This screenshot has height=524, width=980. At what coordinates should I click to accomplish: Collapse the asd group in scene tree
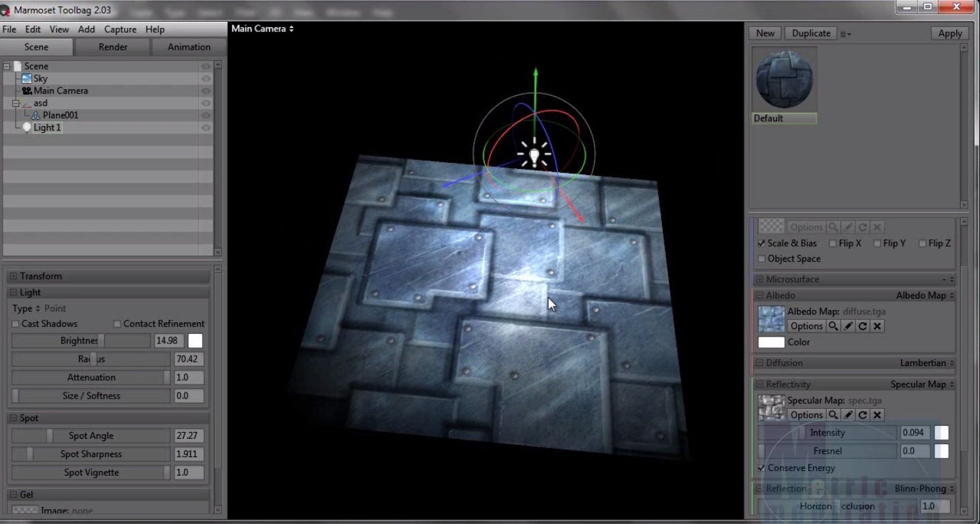[15, 103]
